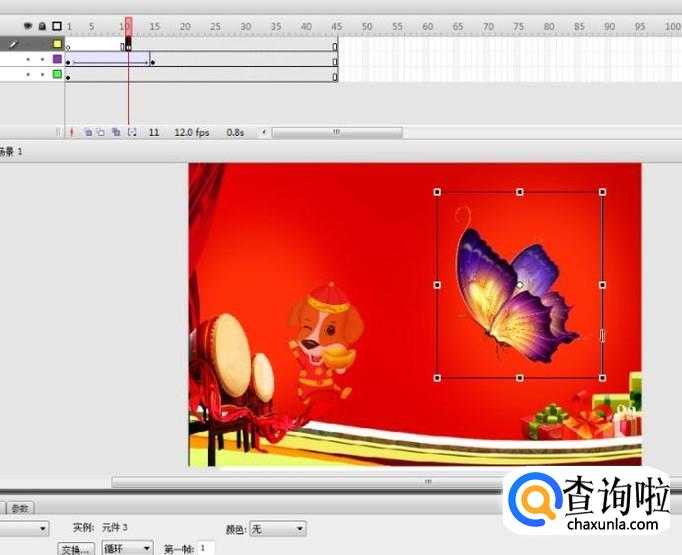Select the blank keyframe at frame 1 of top layer
Screen dimensions: 682x555
(x=68, y=47)
